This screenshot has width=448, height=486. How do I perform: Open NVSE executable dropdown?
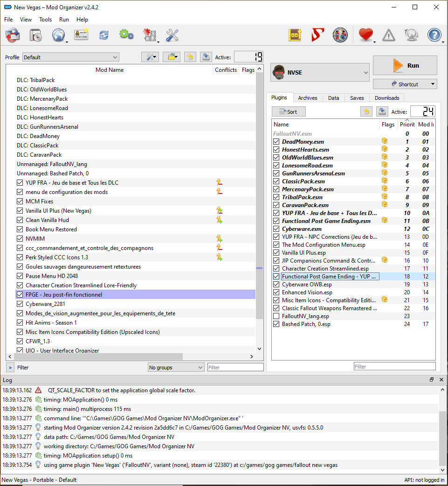click(320, 73)
